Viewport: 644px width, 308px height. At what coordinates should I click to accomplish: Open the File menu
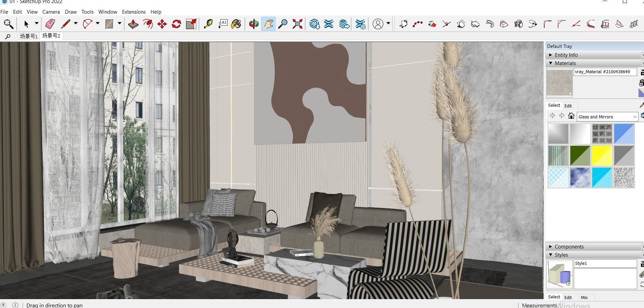4,12
